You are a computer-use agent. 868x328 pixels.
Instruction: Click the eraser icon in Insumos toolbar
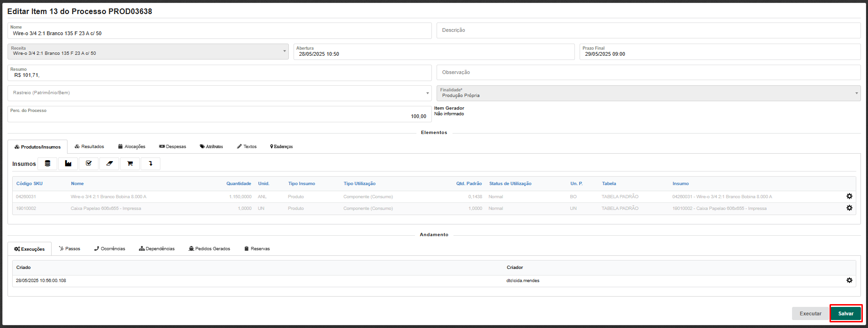pos(109,164)
